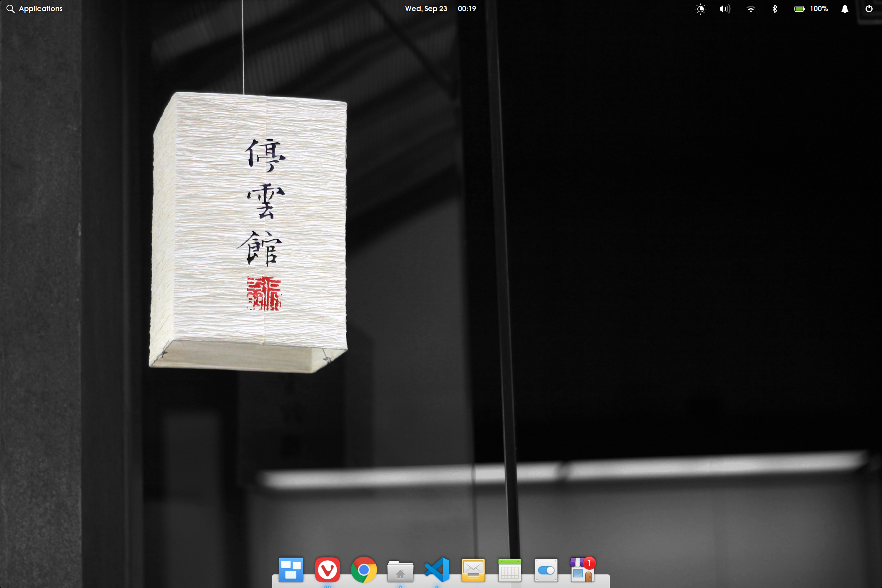Screen dimensions: 882x588
Task: Click the 00:19 clock in panel
Action: coord(467,9)
